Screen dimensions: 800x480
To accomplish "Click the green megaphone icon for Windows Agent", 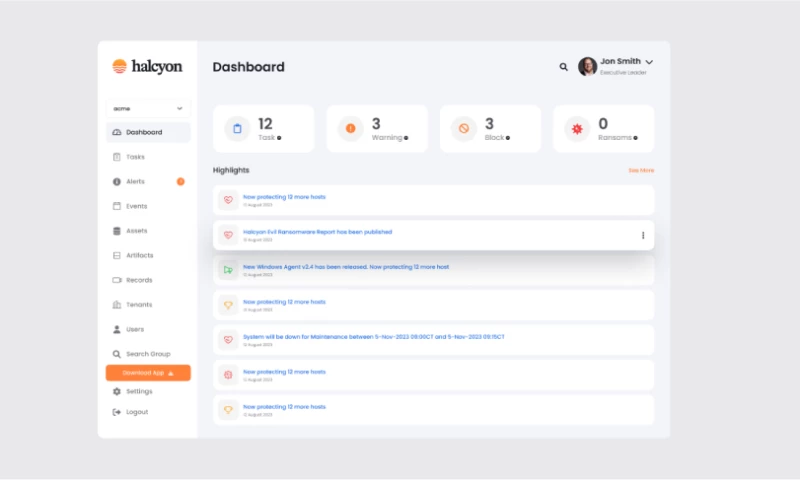I will (x=228, y=269).
